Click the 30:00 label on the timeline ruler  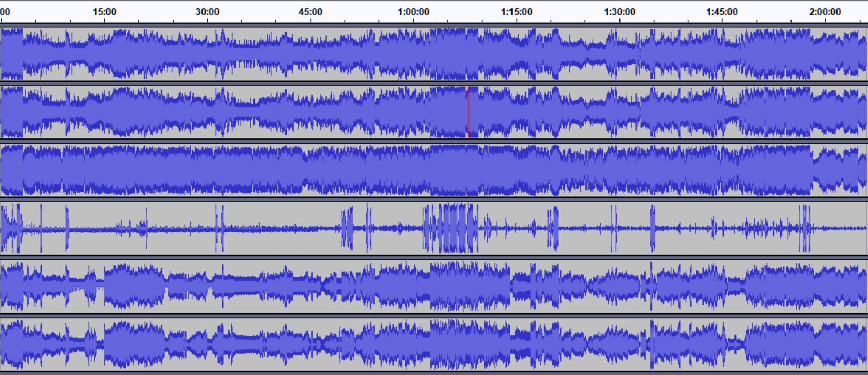click(207, 12)
